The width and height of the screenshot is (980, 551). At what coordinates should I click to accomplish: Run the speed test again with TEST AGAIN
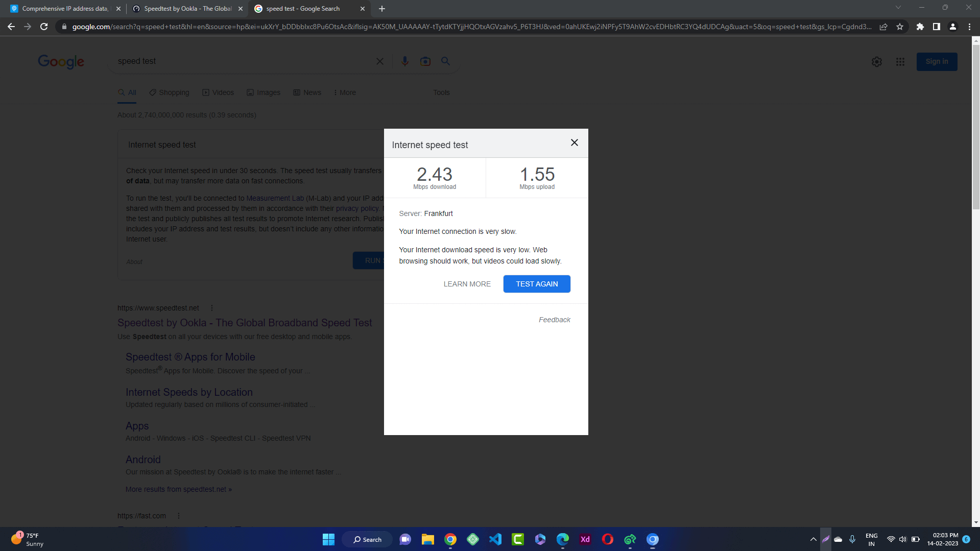[536, 284]
